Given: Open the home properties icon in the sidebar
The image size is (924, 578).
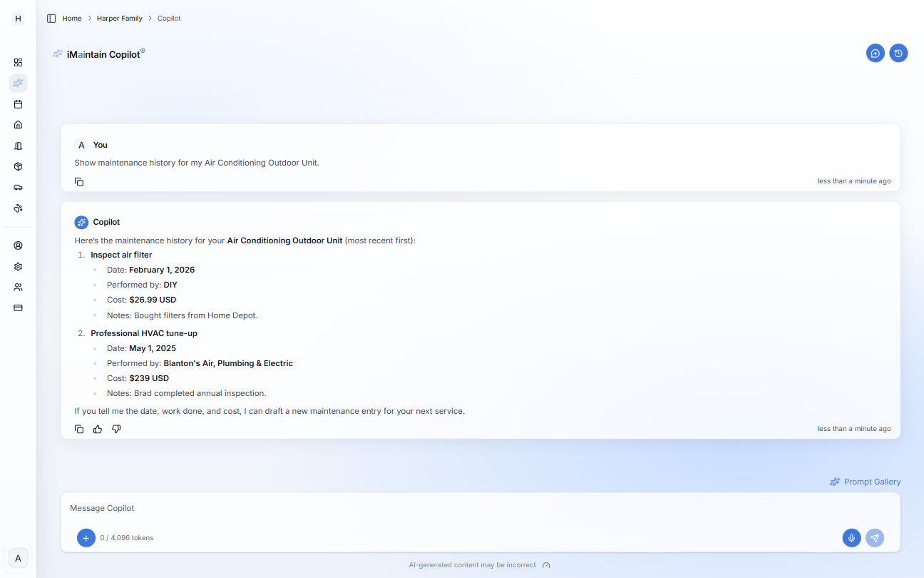Looking at the screenshot, I should pyautogui.click(x=18, y=124).
